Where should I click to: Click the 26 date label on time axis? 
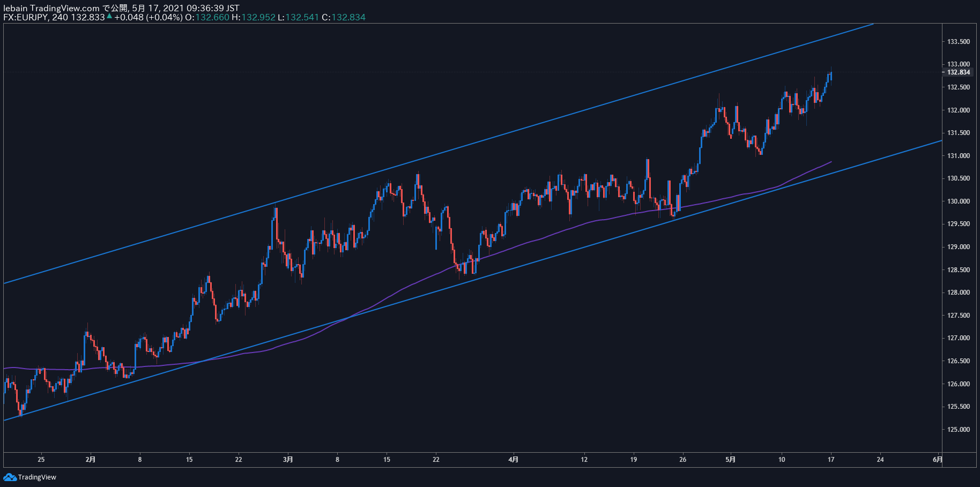[682, 460]
